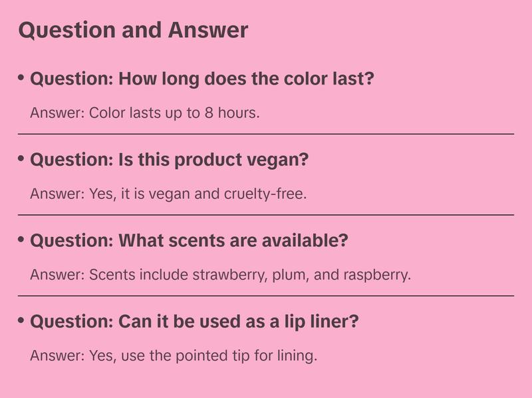532x398 pixels.
Task: Click the bullet beside the vegan question
Action: [21, 158]
